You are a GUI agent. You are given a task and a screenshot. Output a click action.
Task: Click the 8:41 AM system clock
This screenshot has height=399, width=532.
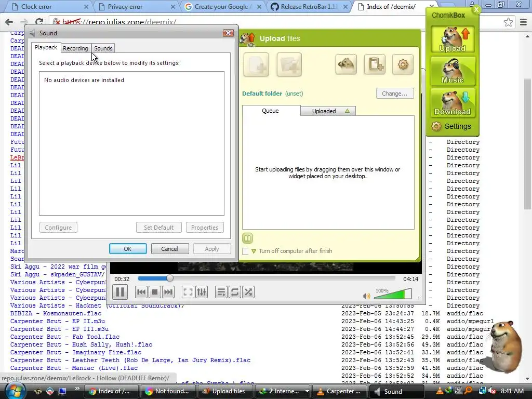coord(512,391)
